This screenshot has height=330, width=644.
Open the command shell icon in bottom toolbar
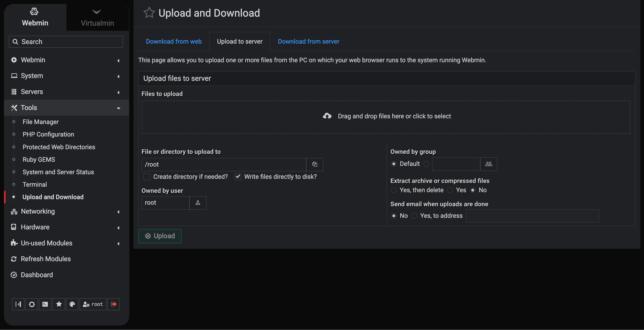[x=45, y=304]
